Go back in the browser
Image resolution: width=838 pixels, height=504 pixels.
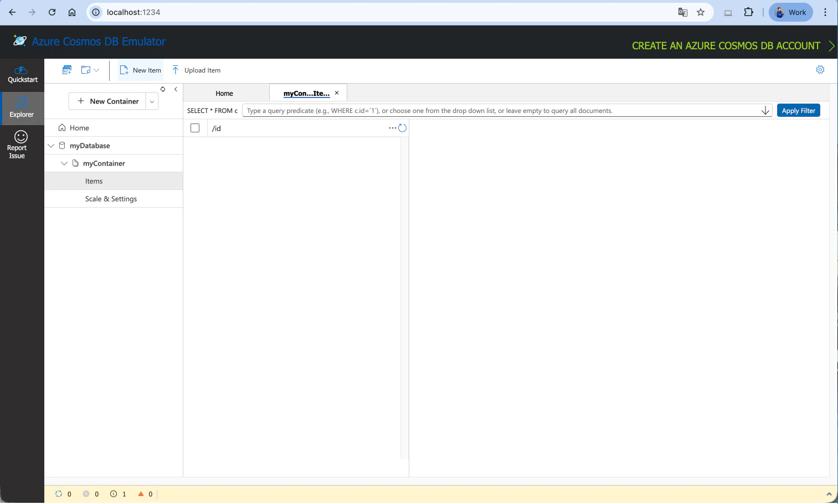click(x=12, y=12)
